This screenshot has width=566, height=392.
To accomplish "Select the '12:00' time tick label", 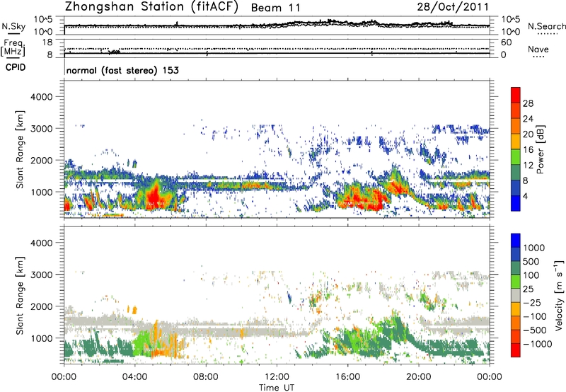I will tap(277, 377).
